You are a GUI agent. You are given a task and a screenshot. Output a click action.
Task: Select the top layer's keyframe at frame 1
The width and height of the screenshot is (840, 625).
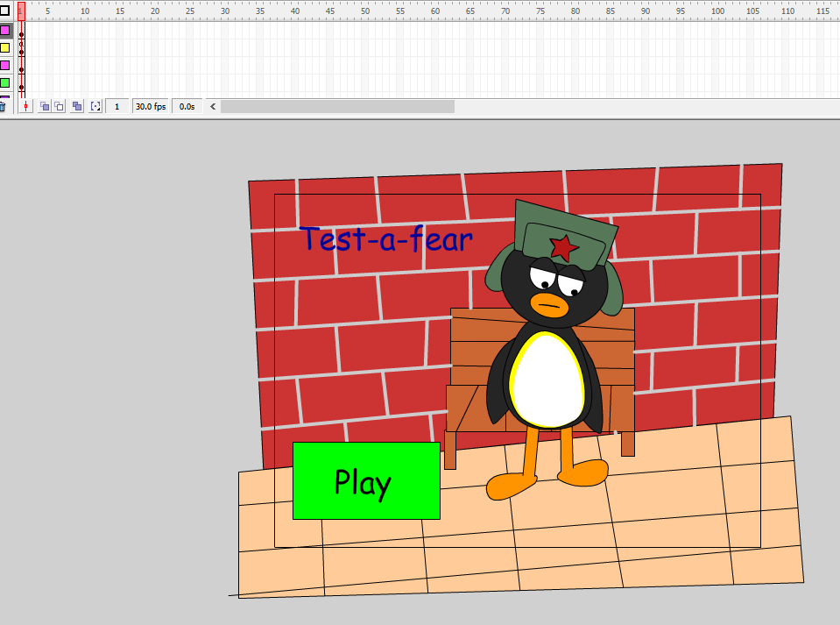click(21, 35)
